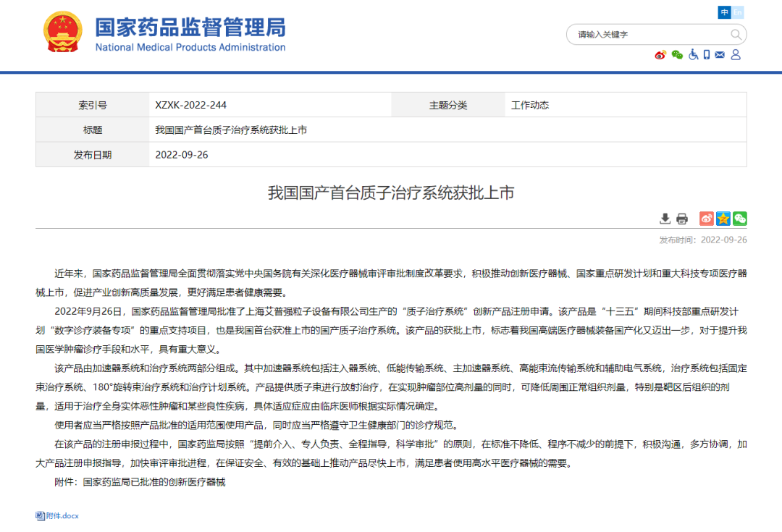Share the article to WeChat
Screen dimensions: 782x532
click(739, 219)
